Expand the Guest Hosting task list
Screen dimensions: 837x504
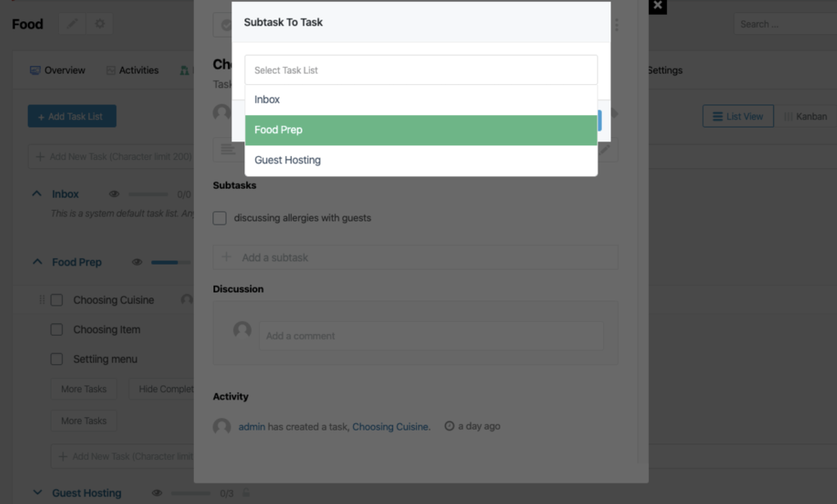[38, 493]
